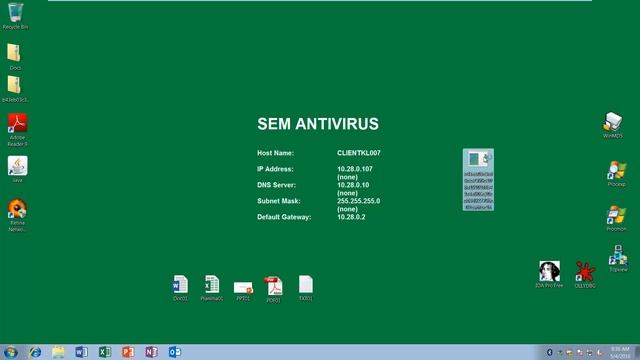Open the Recycle Bin
The height and width of the screenshot is (360, 640).
click(x=15, y=16)
